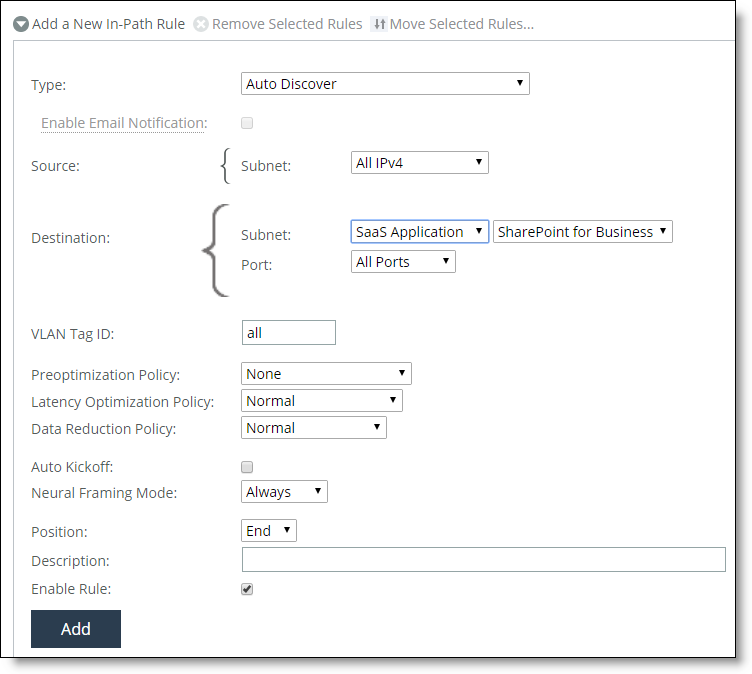Image resolution: width=752 pixels, height=674 pixels.
Task: Toggle the Enable Email Notification checkbox
Action: tap(247, 123)
